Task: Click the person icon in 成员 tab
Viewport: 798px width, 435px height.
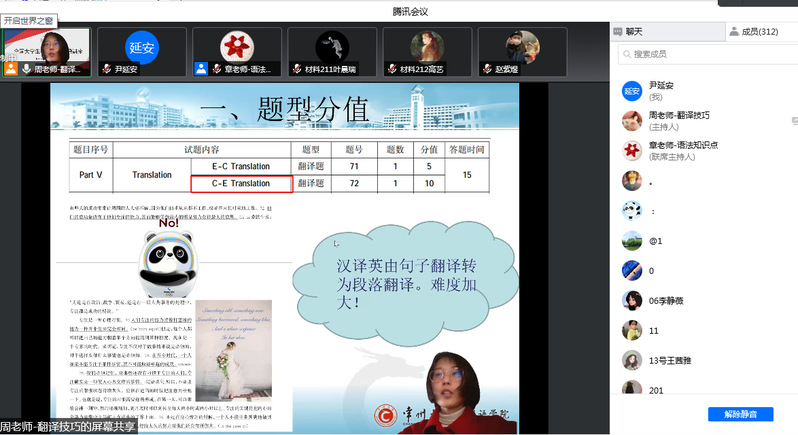Action: 734,32
